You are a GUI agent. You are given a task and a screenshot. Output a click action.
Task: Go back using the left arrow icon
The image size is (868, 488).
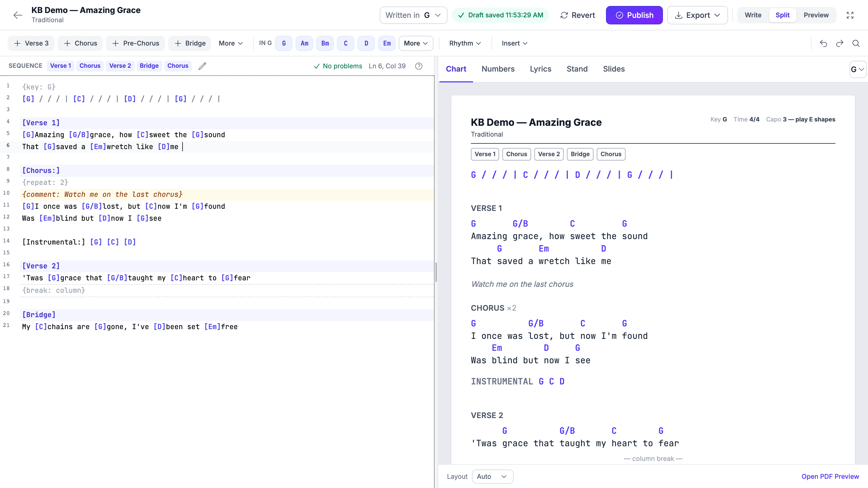[x=18, y=15]
